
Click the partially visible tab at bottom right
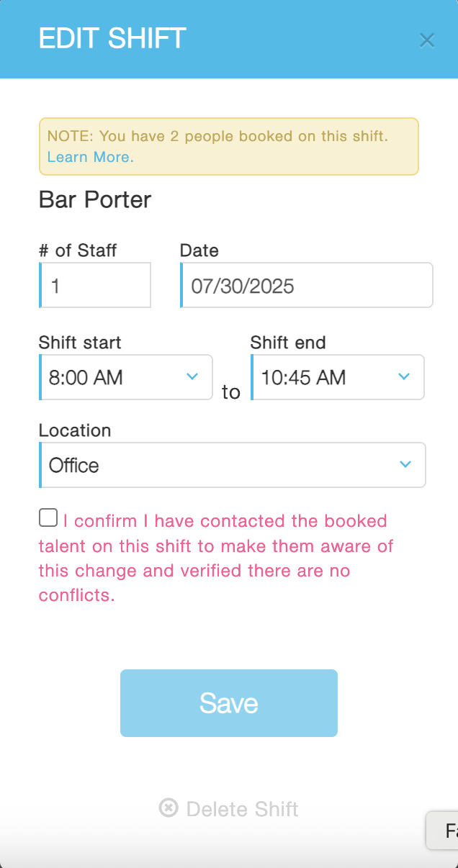(444, 831)
